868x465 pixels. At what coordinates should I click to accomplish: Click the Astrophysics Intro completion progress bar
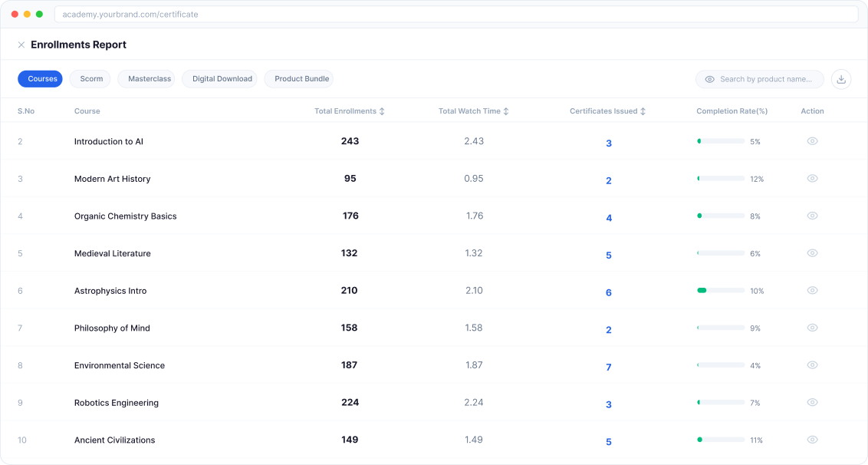point(719,290)
